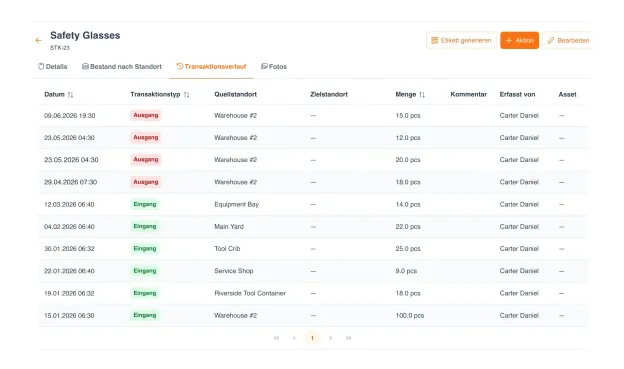Click the 100.0 pcs quantity
624x369 pixels.
click(x=410, y=315)
